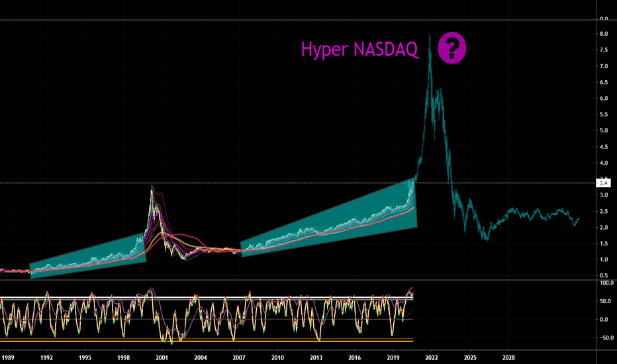Select the 'Hyper NASDAQ' text annotation
The width and height of the screenshot is (617, 364).
pos(359,50)
